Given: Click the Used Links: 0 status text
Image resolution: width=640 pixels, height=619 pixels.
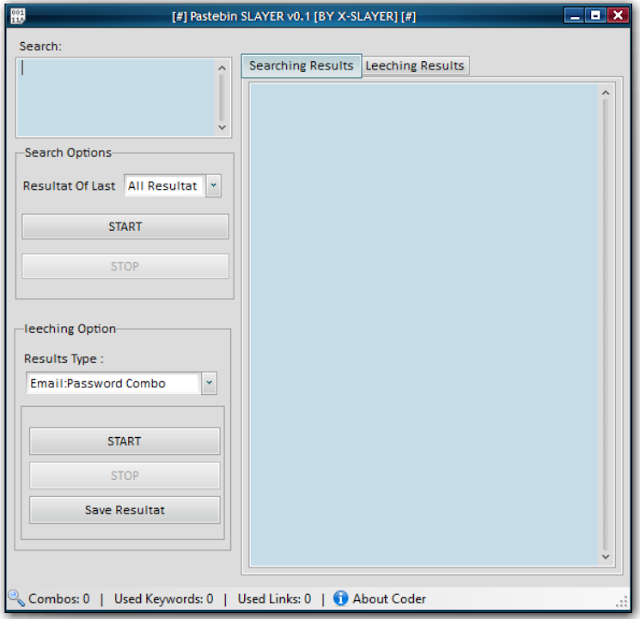Looking at the screenshot, I should (x=274, y=599).
